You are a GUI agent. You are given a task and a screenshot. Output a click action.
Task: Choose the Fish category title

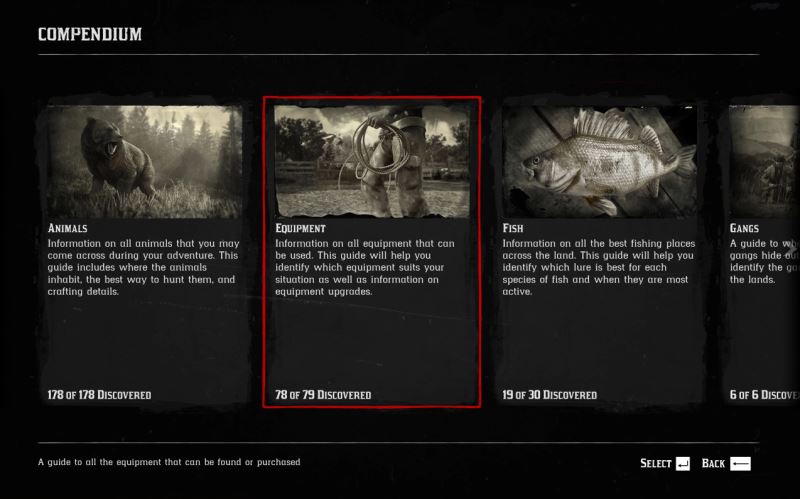(x=513, y=228)
